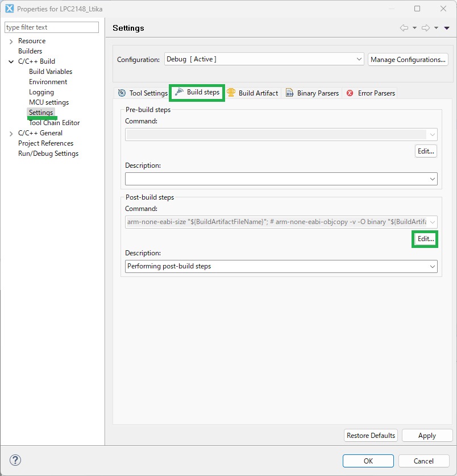The height and width of the screenshot is (476, 457).
Task: Click the forward navigation arrow icon
Action: coord(426,28)
